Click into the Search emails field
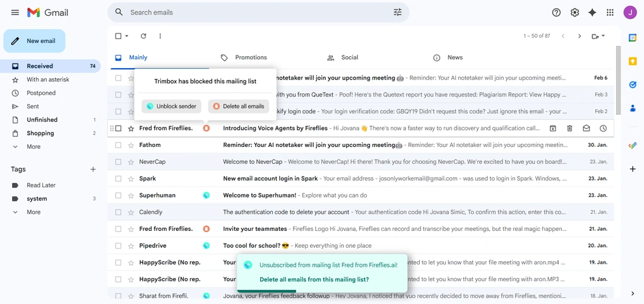Viewport: 644px width, 304px height. (259, 13)
